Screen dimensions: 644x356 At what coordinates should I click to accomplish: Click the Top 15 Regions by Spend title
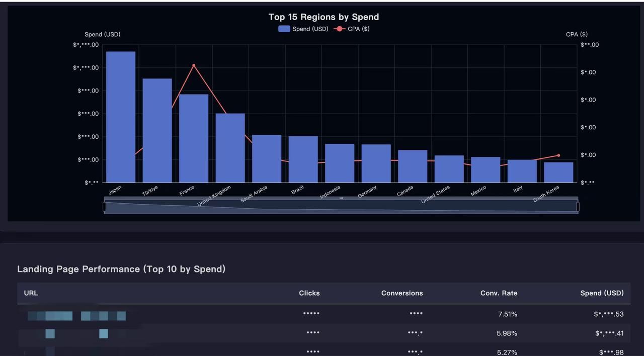pyautogui.click(x=324, y=17)
